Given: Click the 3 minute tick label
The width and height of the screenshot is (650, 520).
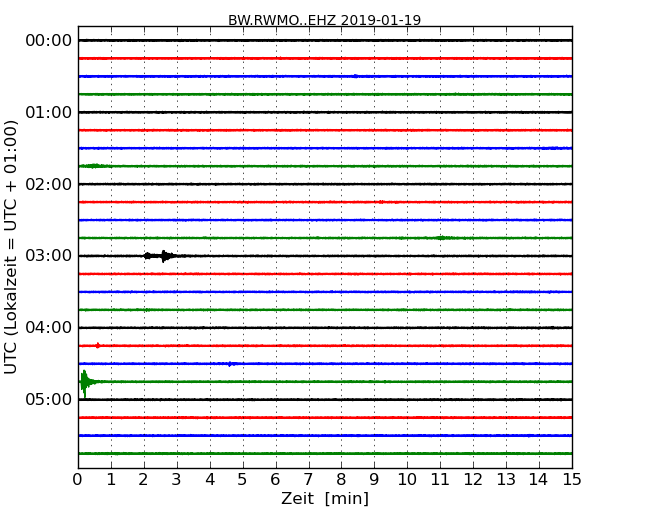Looking at the screenshot, I should [x=177, y=479].
